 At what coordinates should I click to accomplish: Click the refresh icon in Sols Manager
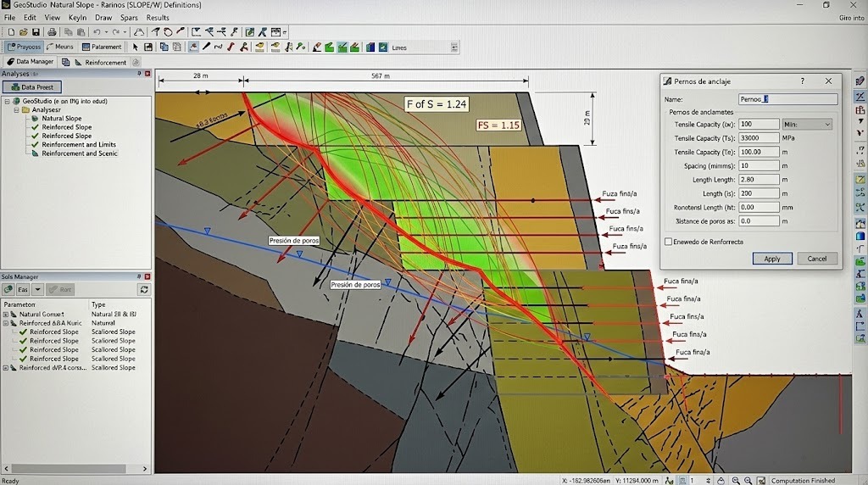144,289
